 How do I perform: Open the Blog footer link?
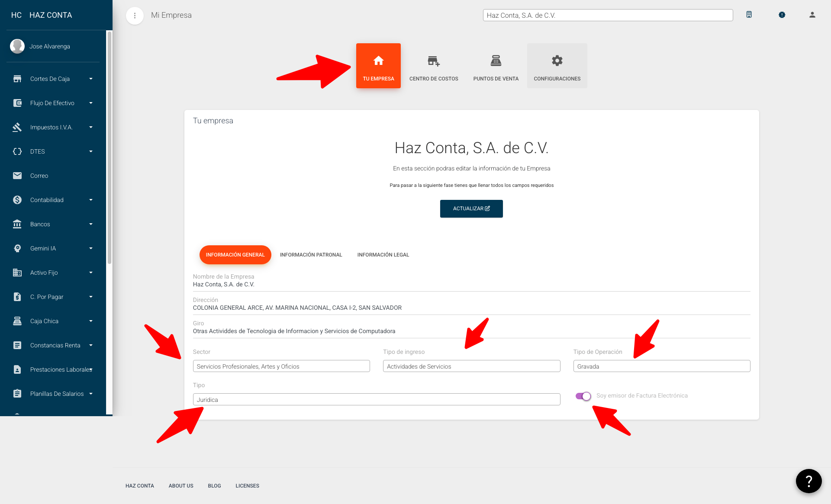tap(214, 486)
